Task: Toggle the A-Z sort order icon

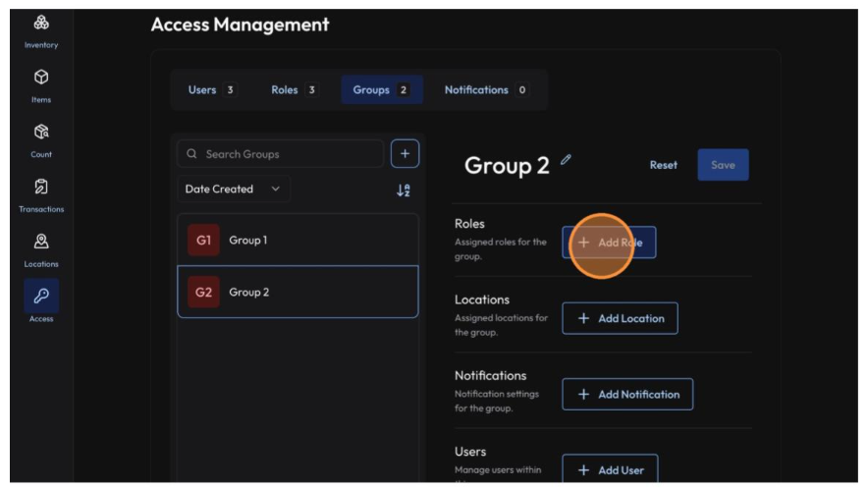Action: click(x=404, y=190)
